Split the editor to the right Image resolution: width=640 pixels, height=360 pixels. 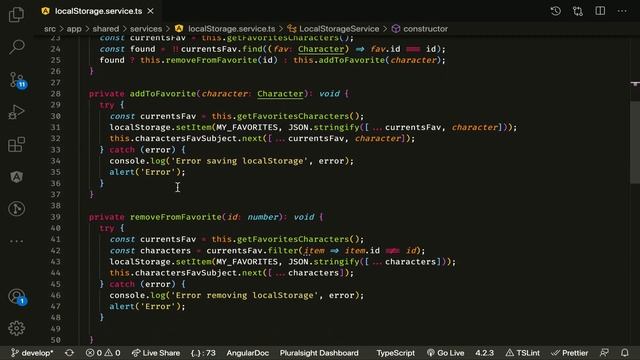click(x=600, y=11)
